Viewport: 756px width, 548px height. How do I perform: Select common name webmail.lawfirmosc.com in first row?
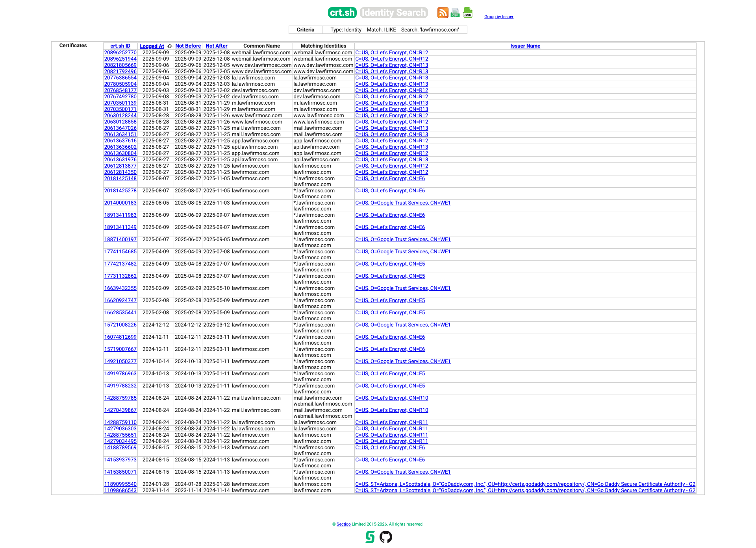[x=261, y=52]
